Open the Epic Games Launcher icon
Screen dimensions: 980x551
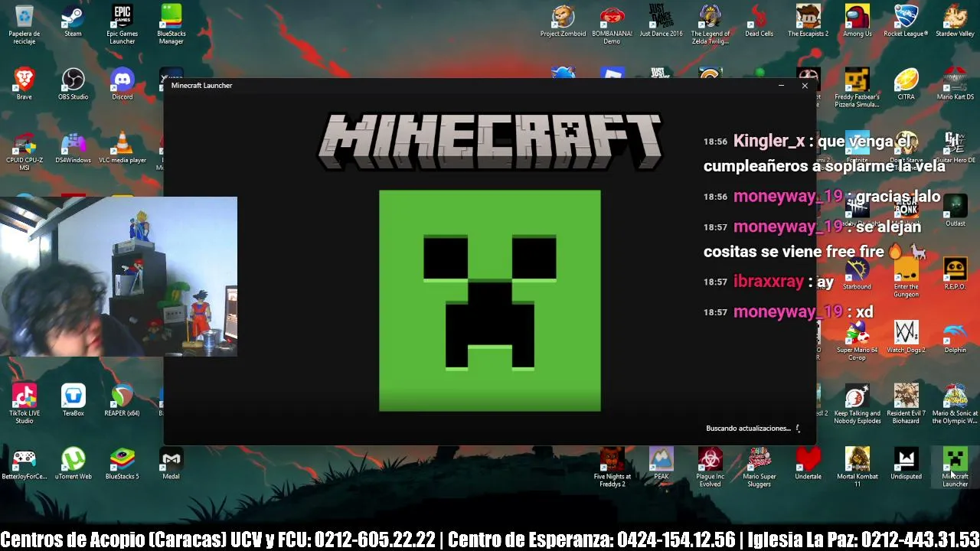pyautogui.click(x=122, y=24)
